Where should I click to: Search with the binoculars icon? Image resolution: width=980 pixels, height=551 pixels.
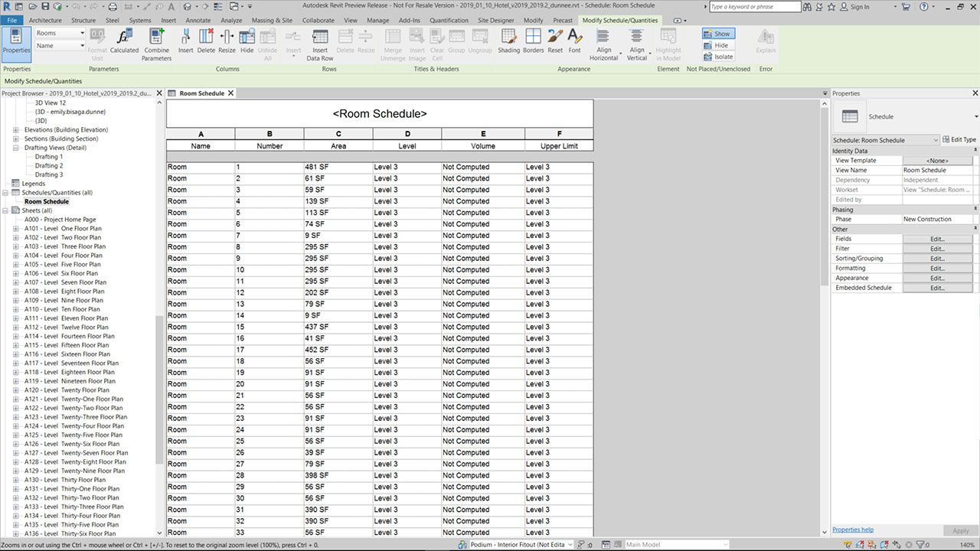[808, 7]
